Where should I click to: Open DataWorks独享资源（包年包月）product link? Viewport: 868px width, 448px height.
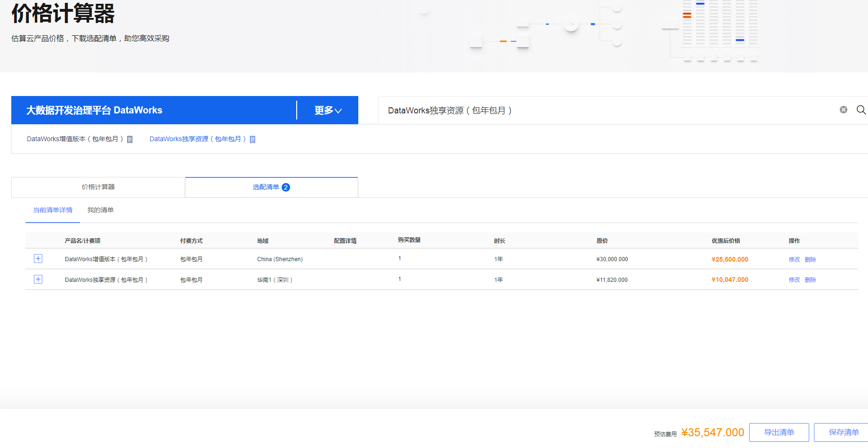(x=197, y=139)
